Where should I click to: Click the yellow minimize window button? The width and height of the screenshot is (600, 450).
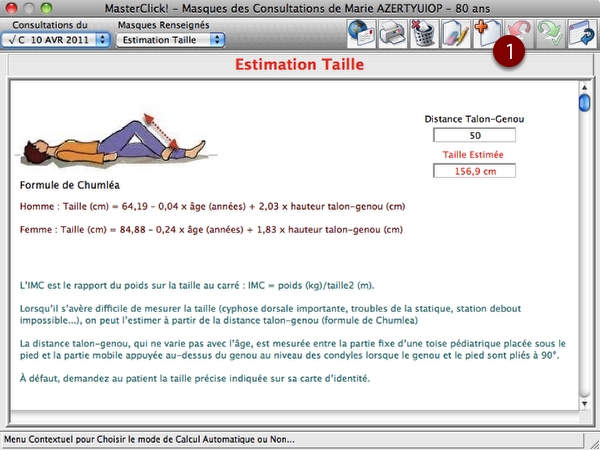(x=29, y=8)
